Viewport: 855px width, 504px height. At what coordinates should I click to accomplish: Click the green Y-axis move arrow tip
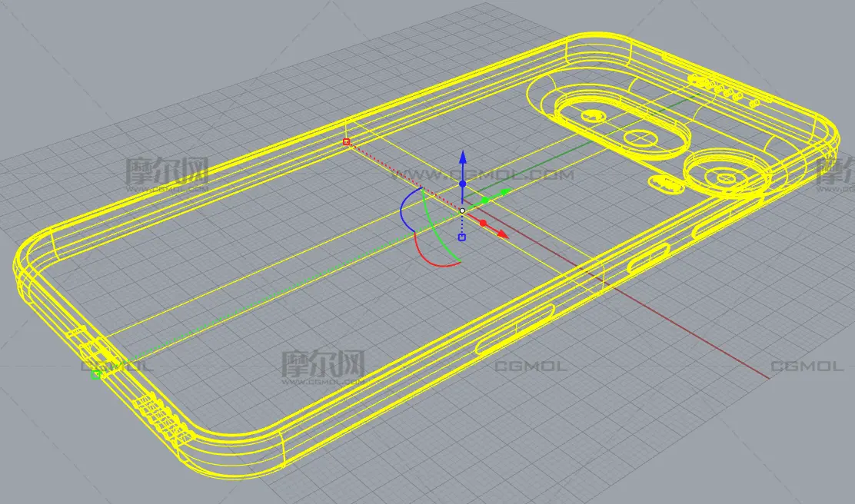506,191
